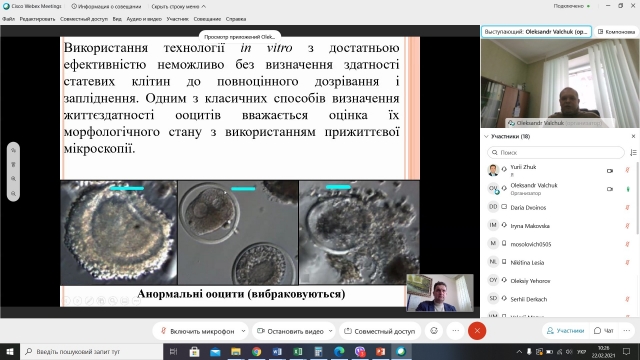640x360 pixels.
Task: Click the Совместный доступ share button
Action: [x=380, y=331]
